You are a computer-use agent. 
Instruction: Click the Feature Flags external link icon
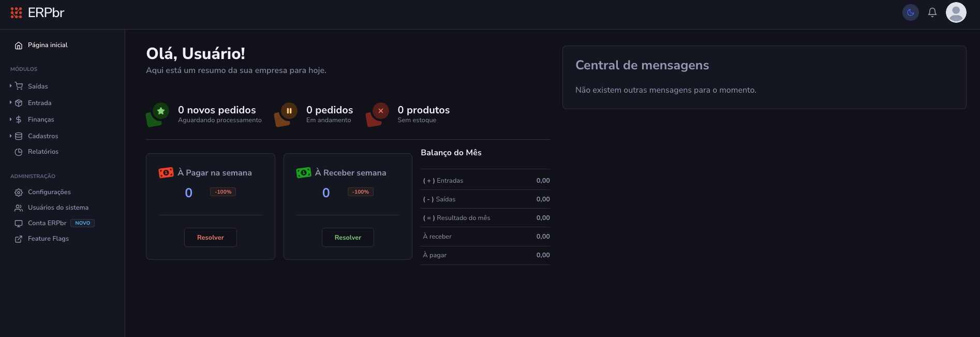pos(19,239)
